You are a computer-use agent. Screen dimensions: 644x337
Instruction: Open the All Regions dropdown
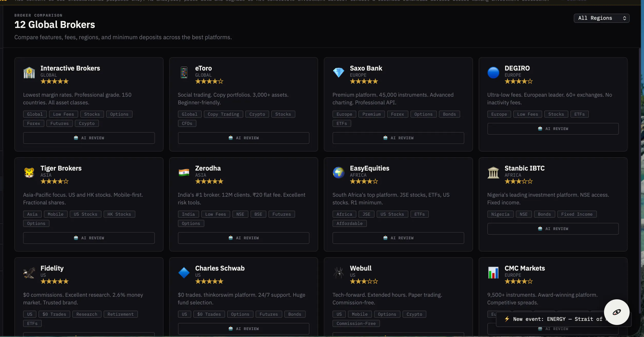pos(601,18)
